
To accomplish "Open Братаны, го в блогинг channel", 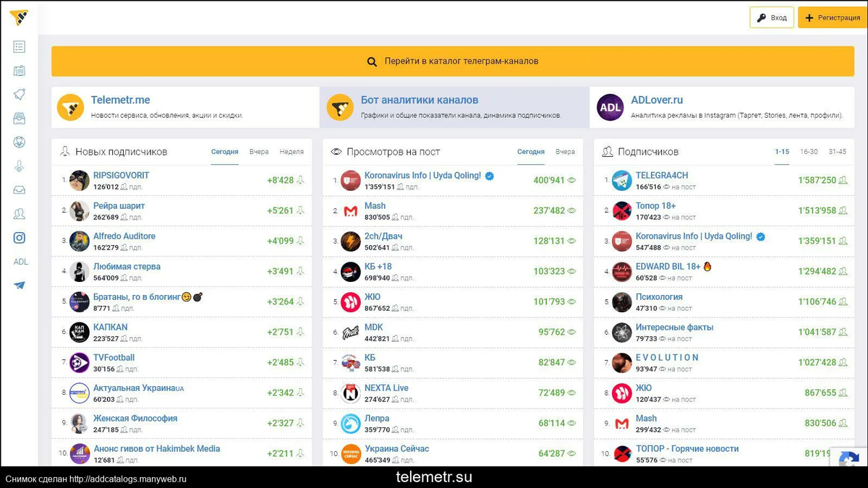I will tap(137, 297).
